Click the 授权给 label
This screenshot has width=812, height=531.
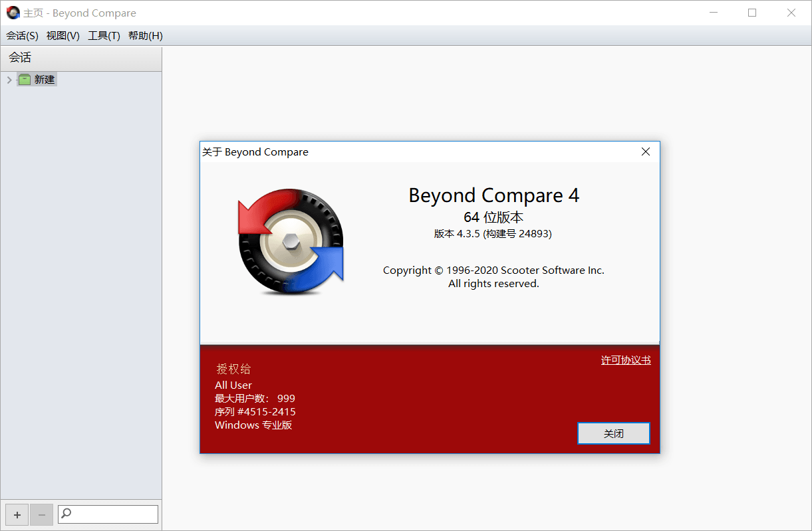click(x=233, y=369)
